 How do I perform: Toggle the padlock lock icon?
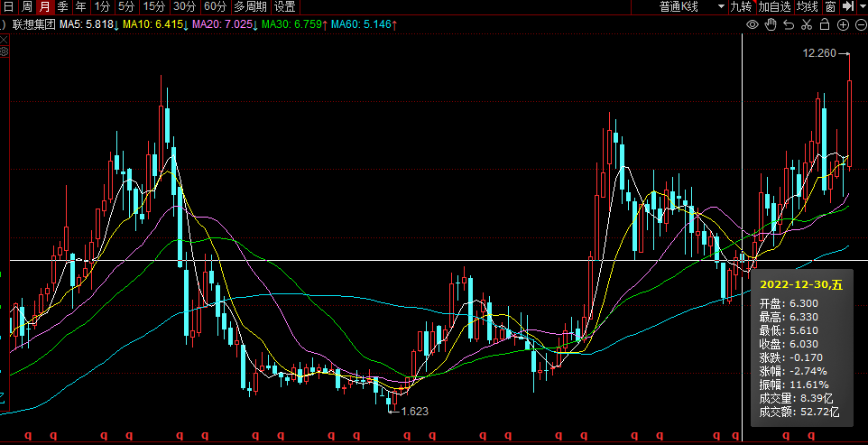(x=825, y=24)
